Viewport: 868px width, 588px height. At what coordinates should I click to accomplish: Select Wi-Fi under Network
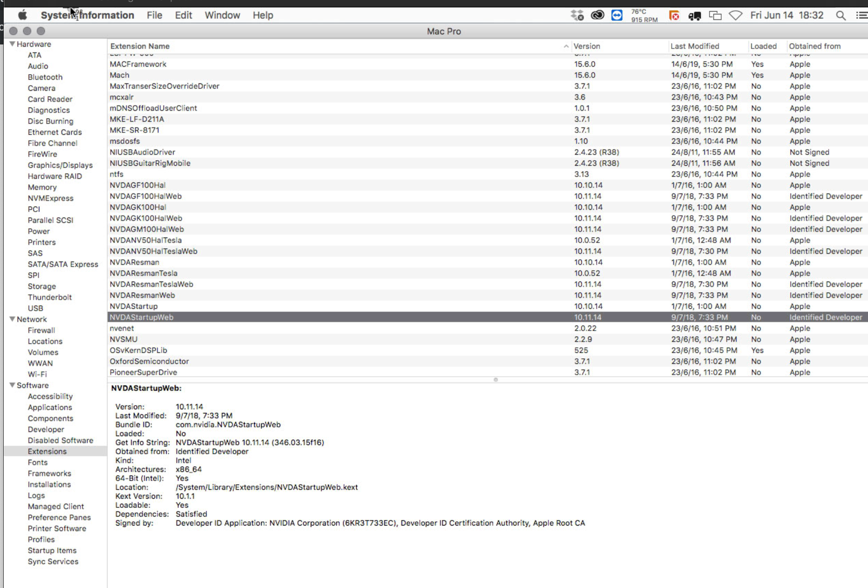coord(37,374)
